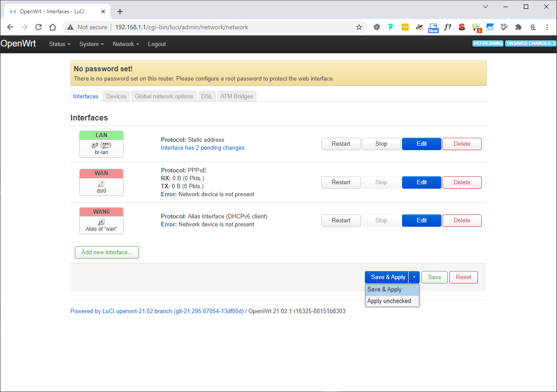Screen dimensions: 557x392
Task: Click the WAN6 alias device icon
Action: coord(101,222)
